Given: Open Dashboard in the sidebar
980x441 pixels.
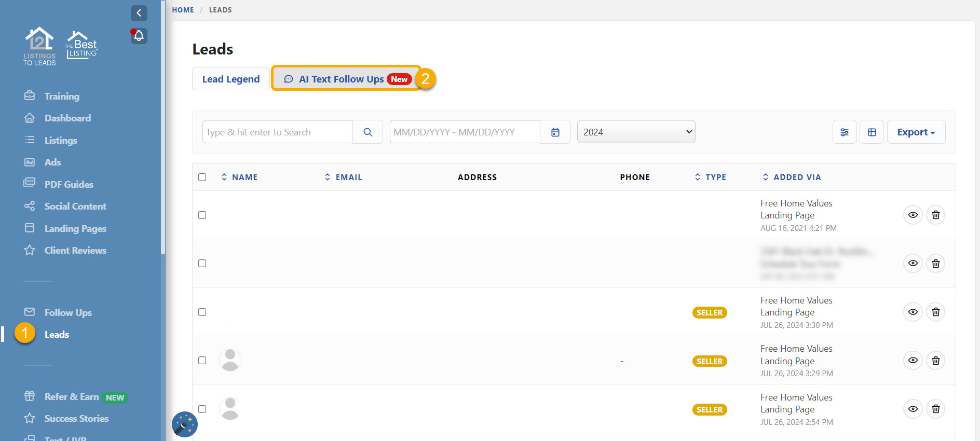Looking at the screenshot, I should pos(67,118).
